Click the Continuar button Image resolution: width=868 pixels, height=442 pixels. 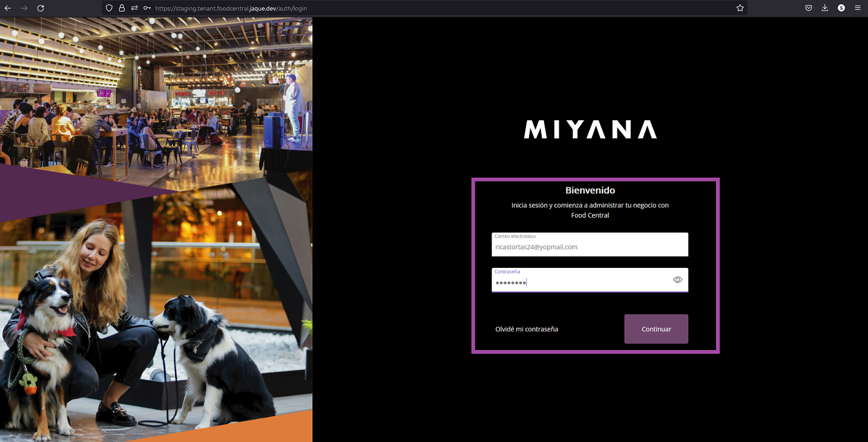tap(656, 329)
